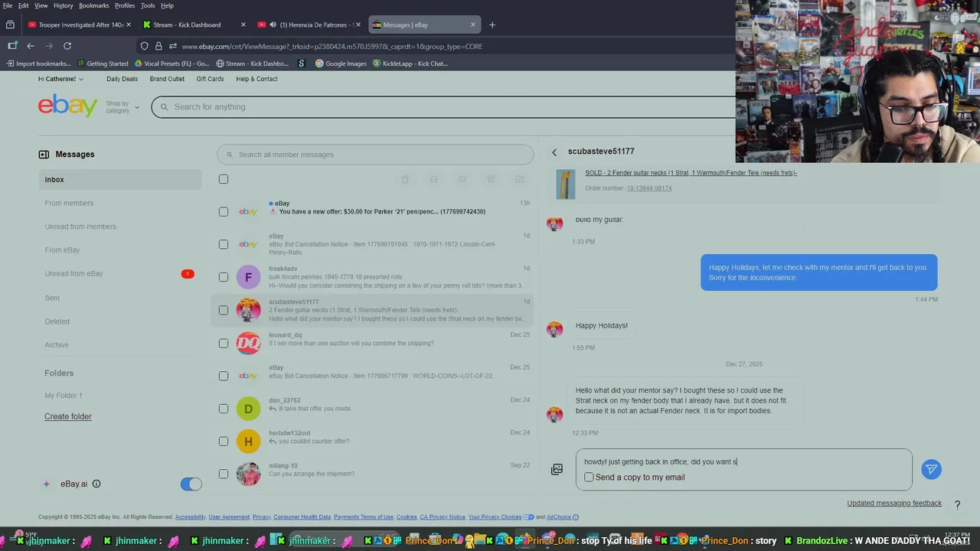Click 'Updated messaging feedback' link
This screenshot has width=980, height=551.
coord(894,503)
